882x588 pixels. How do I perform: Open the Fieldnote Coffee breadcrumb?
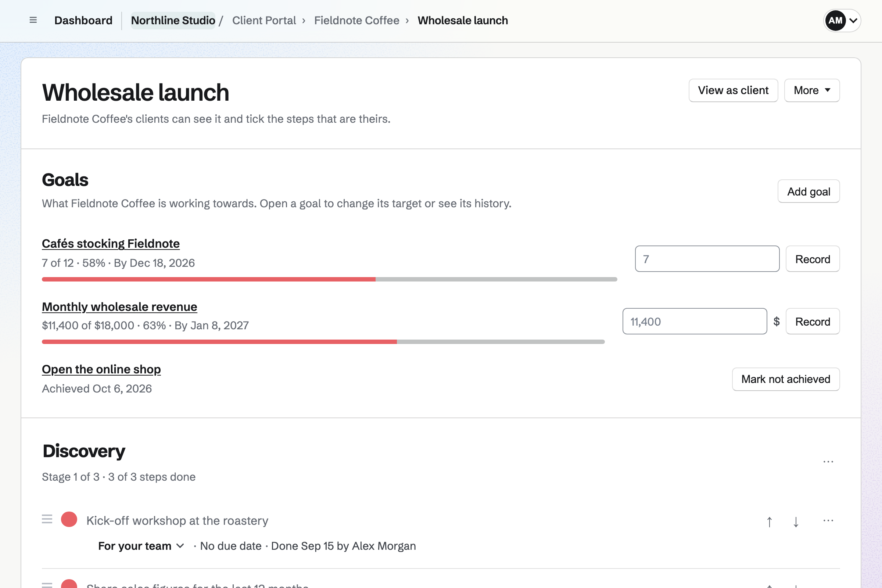[x=356, y=20]
